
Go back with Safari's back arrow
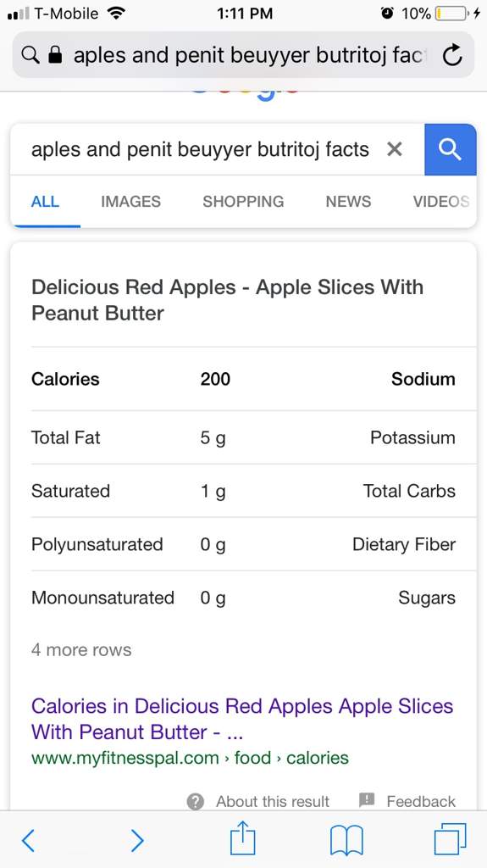28,841
